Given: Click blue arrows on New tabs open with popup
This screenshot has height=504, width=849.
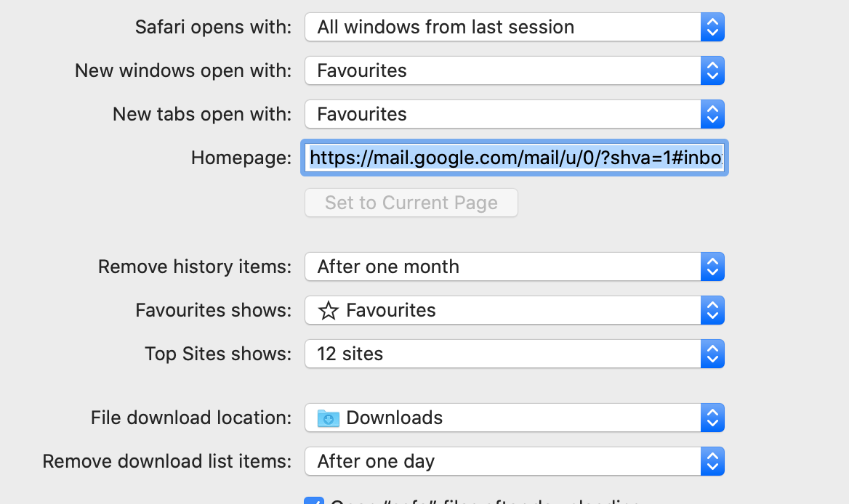Looking at the screenshot, I should (x=712, y=115).
